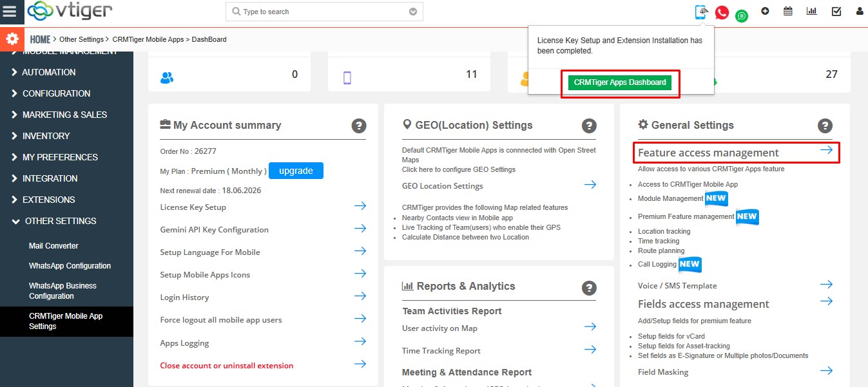Open WhatsApp Configuration in sidebar
Screen dimensions: 868x387
[70, 266]
